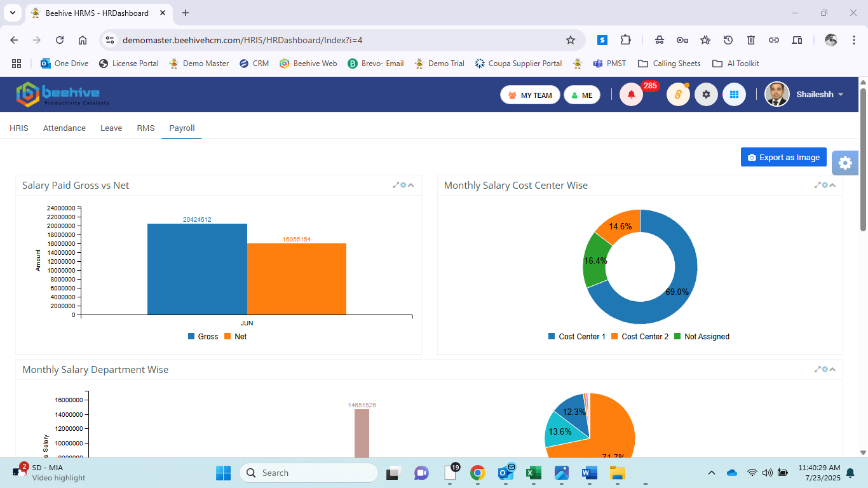The height and width of the screenshot is (488, 868).
Task: Open MY TEAM from the header
Action: (x=530, y=94)
